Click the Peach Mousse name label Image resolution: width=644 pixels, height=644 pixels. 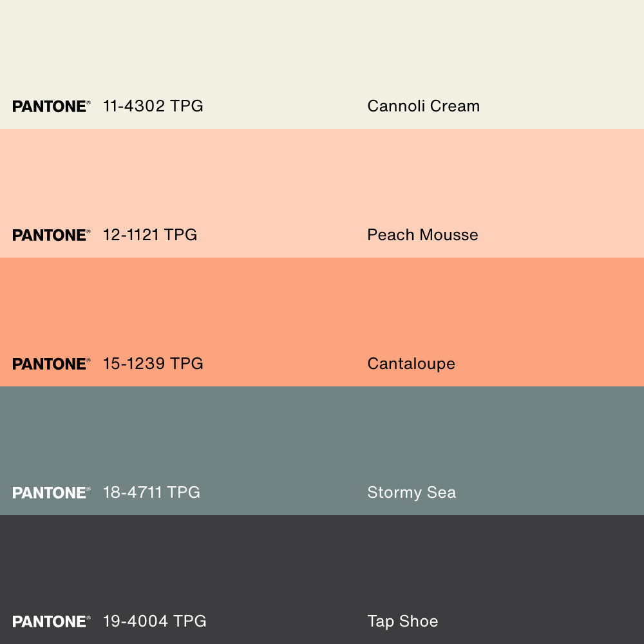coord(422,235)
